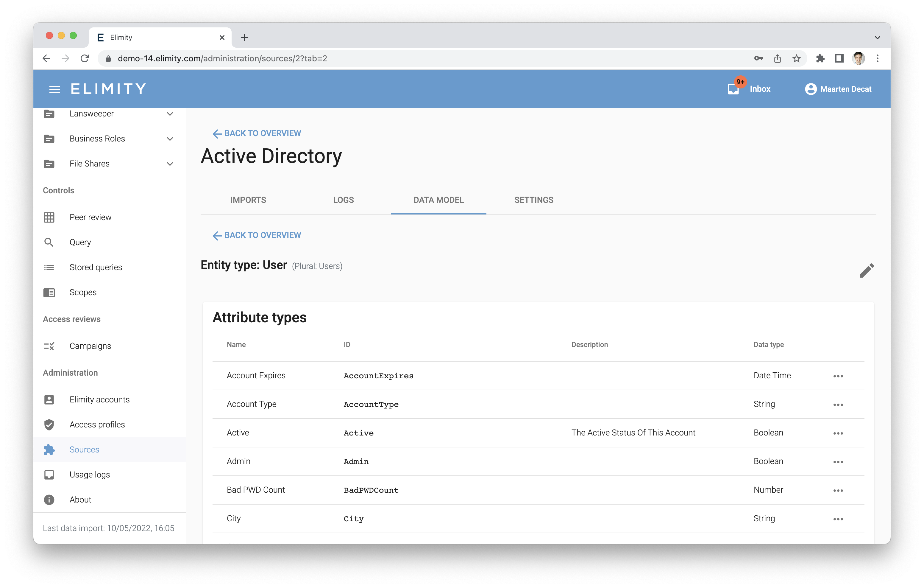Open the saved passwords key icon
The width and height of the screenshot is (924, 588).
pos(758,58)
